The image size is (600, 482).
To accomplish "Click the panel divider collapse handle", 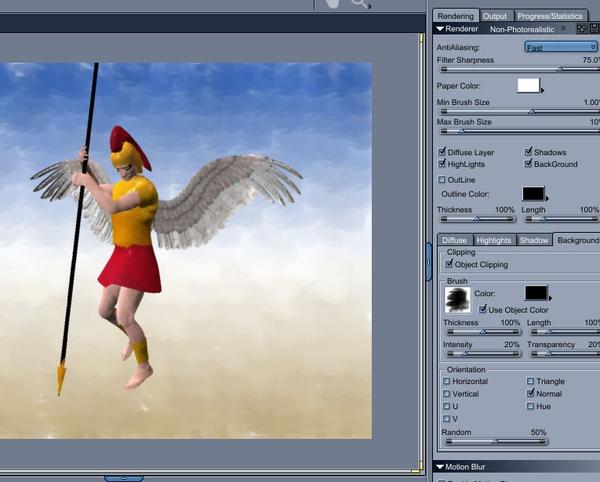I will 429,262.
